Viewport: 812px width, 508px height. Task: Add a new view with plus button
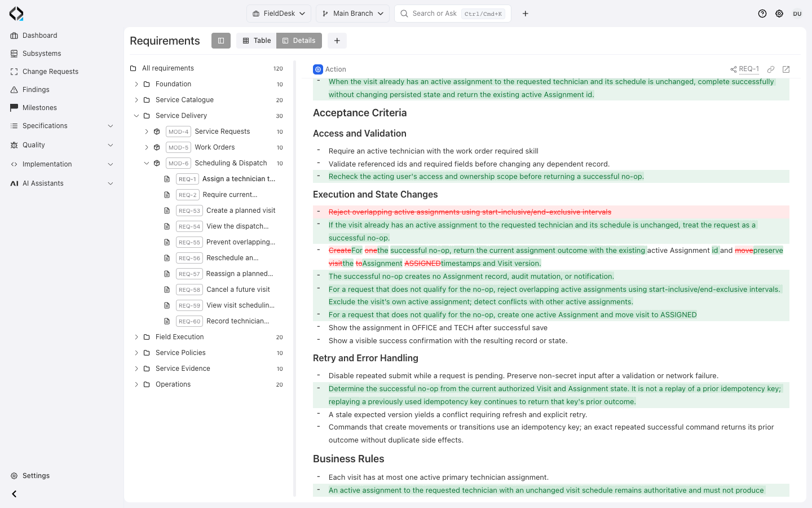tap(337, 41)
